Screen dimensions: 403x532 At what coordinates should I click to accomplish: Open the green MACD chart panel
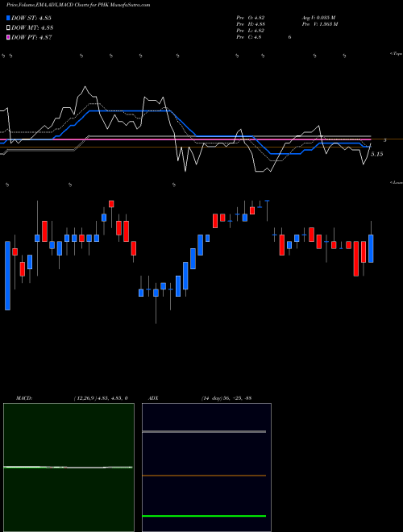tap(69, 468)
